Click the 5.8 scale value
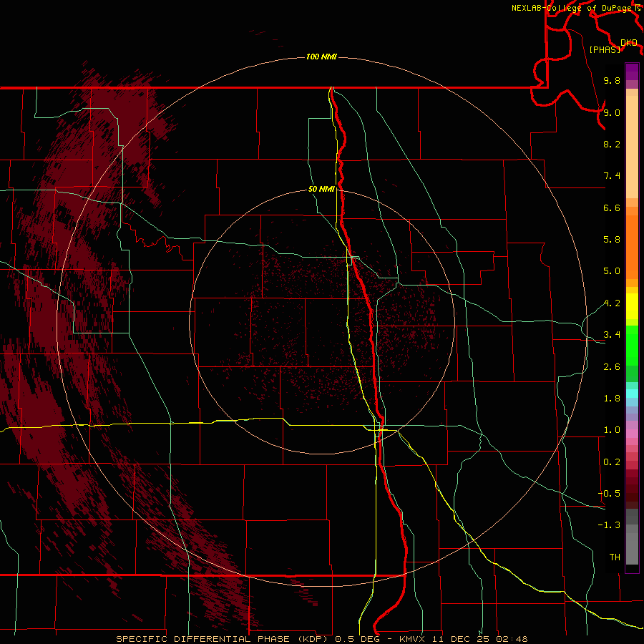This screenshot has height=644, width=644. [x=612, y=240]
